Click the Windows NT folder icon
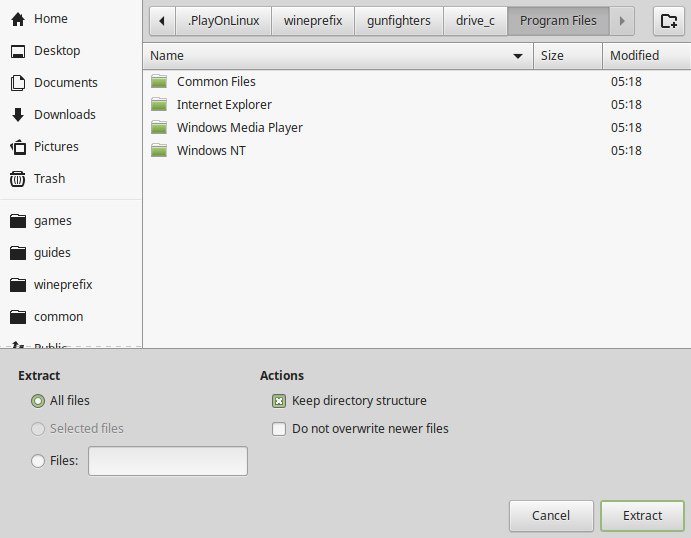This screenshot has height=538, width=691. pos(159,150)
